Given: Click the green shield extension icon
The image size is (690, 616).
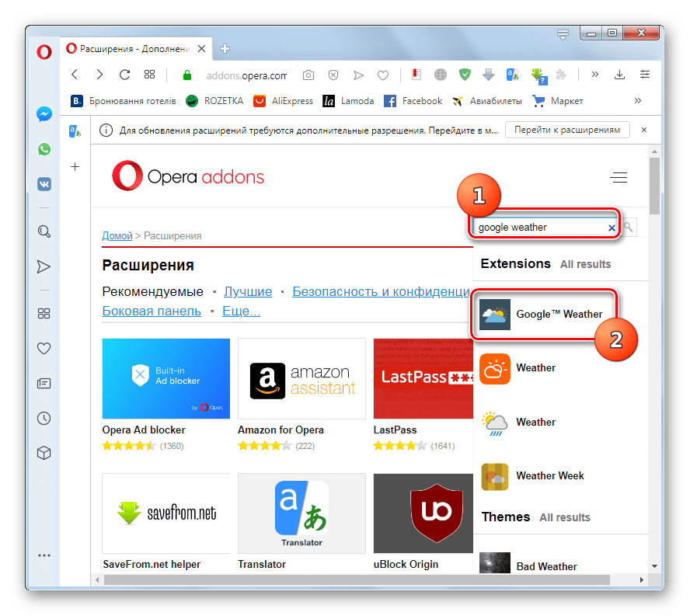Looking at the screenshot, I should 465,75.
